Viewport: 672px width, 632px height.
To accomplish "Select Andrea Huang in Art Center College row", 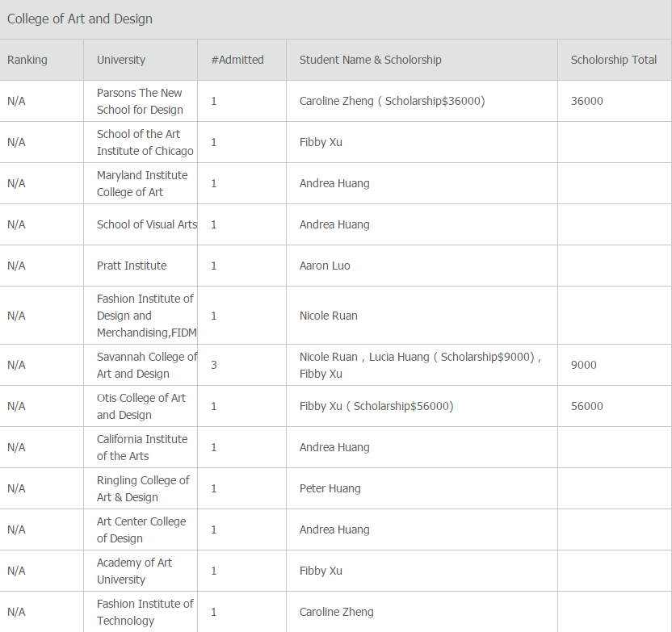I will (334, 529).
